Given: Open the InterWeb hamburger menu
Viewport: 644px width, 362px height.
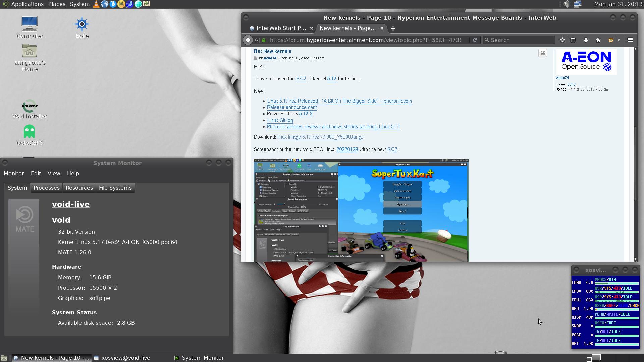Looking at the screenshot, I should click(x=630, y=40).
